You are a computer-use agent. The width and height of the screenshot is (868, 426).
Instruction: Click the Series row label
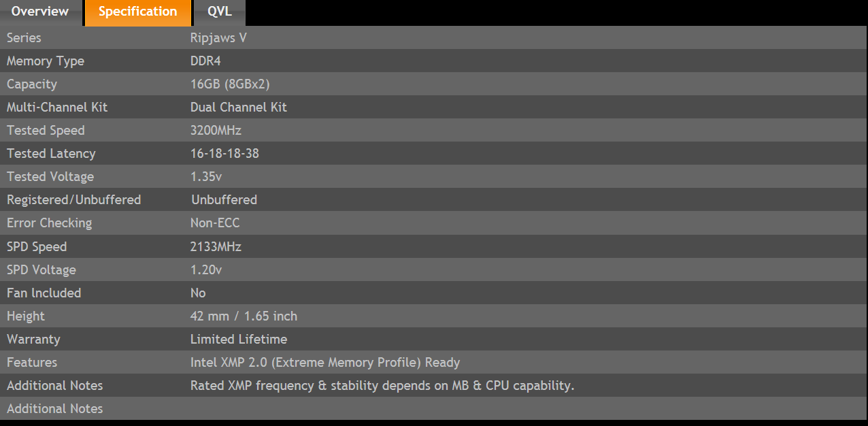coord(24,38)
